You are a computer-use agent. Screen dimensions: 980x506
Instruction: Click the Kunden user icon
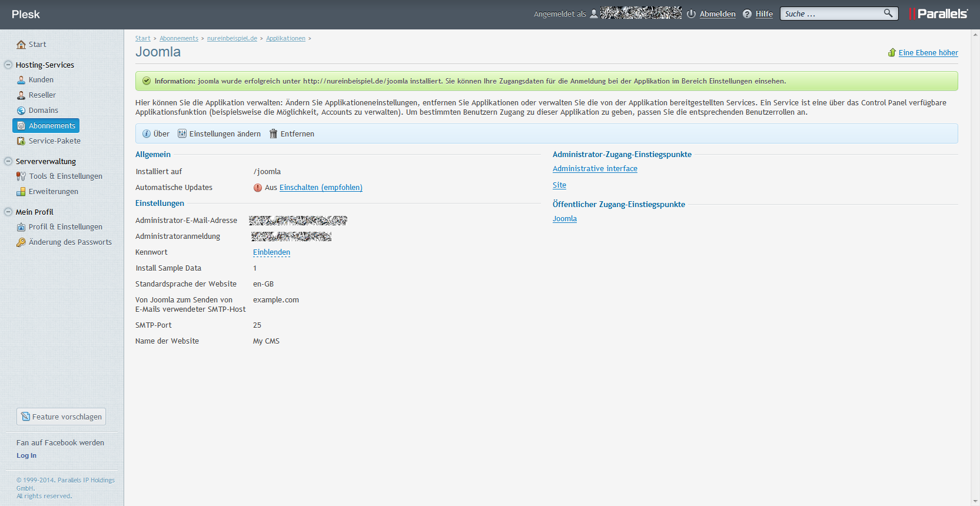(x=21, y=80)
